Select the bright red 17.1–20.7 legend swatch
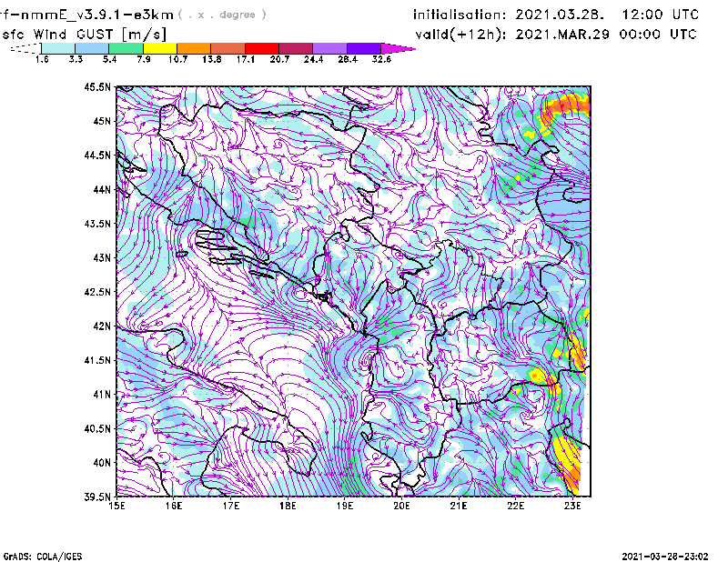Screen dimensions: 728x562 pyautogui.click(x=261, y=48)
